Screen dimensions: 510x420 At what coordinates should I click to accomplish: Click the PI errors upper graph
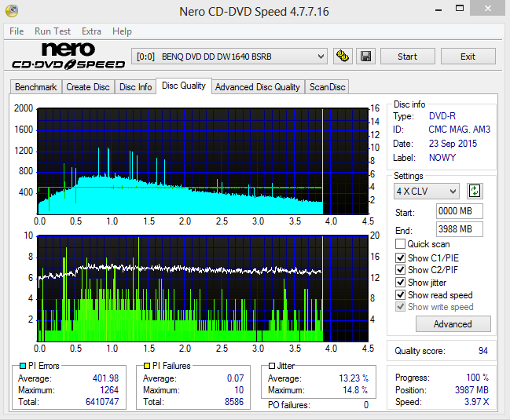coord(203,162)
